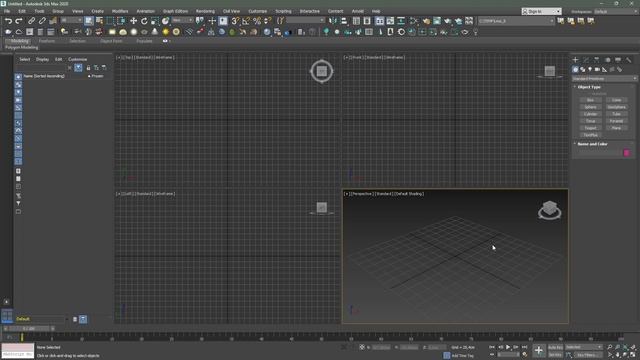
Task: Open the reference coordinate system View dropdown
Action: pyautogui.click(x=182, y=20)
